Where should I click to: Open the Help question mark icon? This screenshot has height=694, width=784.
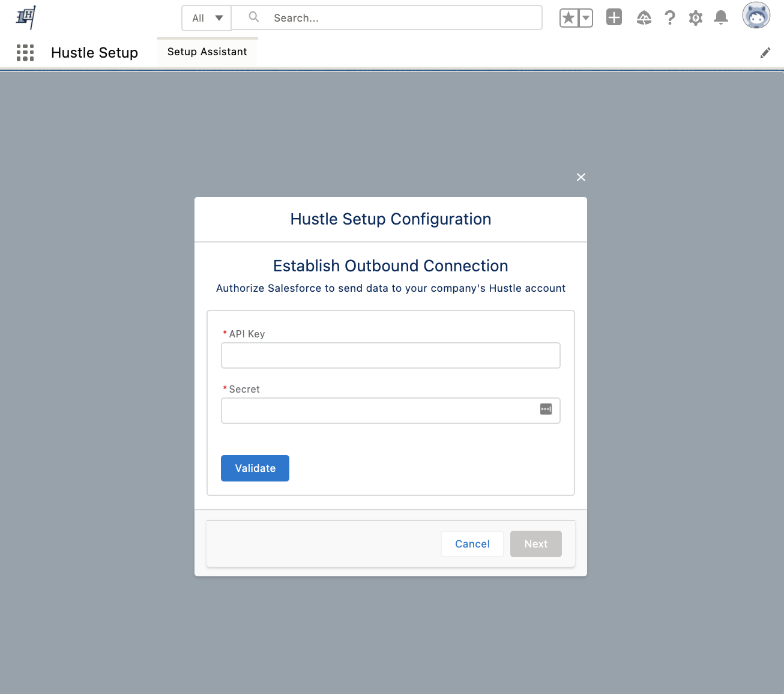coord(670,18)
